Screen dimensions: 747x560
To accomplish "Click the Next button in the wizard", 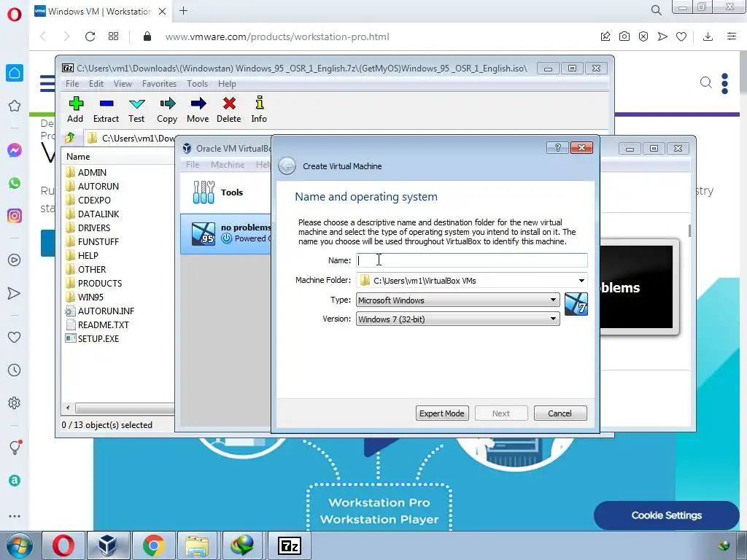I will click(501, 413).
